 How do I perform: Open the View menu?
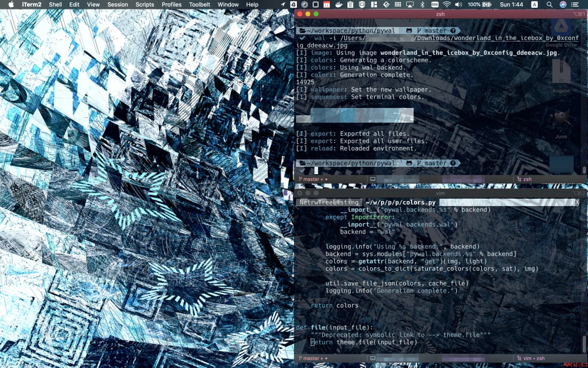pos(94,4)
